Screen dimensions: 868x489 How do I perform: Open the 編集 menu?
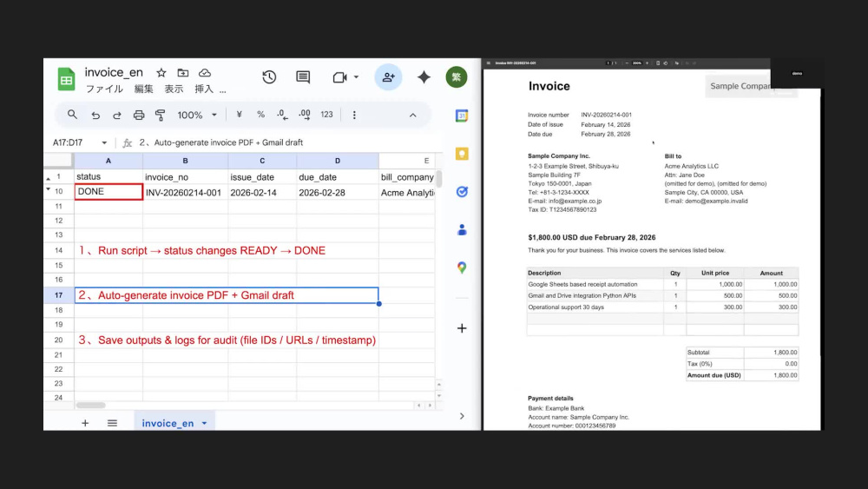click(x=143, y=89)
